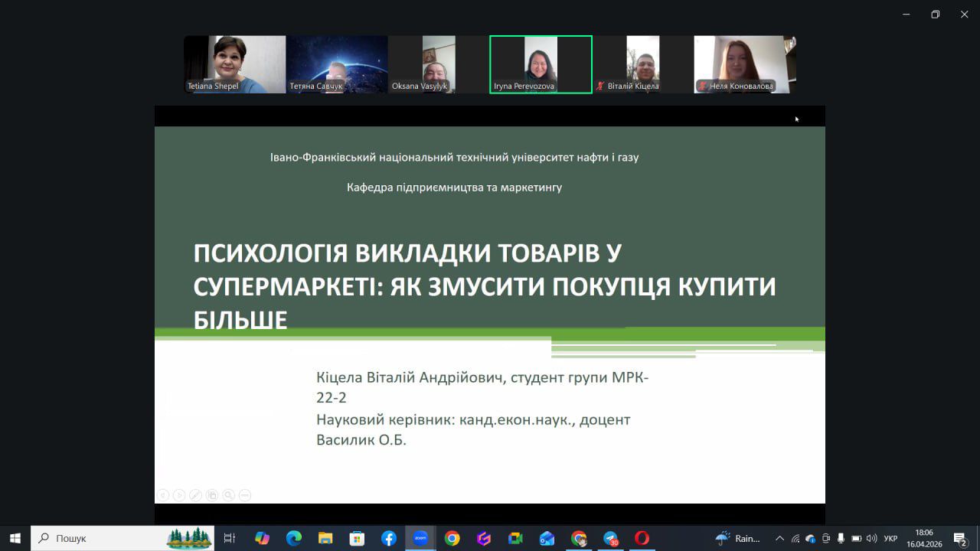This screenshot has width=980, height=551.
Task: Click muted microphone icon on Віталій Кіцела
Action: pyautogui.click(x=600, y=86)
